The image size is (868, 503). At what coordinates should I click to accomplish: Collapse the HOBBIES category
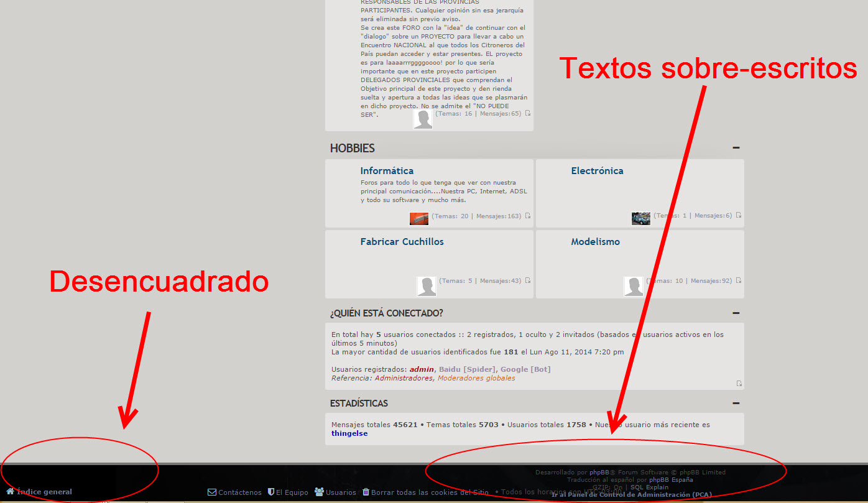pyautogui.click(x=736, y=148)
